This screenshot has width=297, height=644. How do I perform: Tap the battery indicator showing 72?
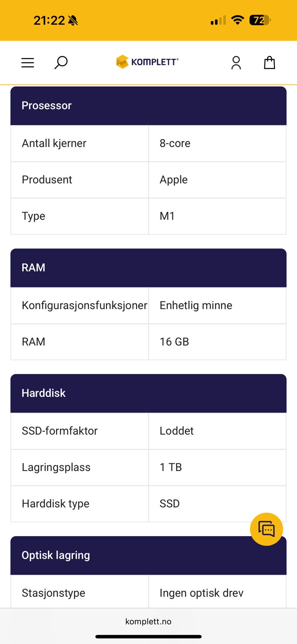click(x=260, y=20)
